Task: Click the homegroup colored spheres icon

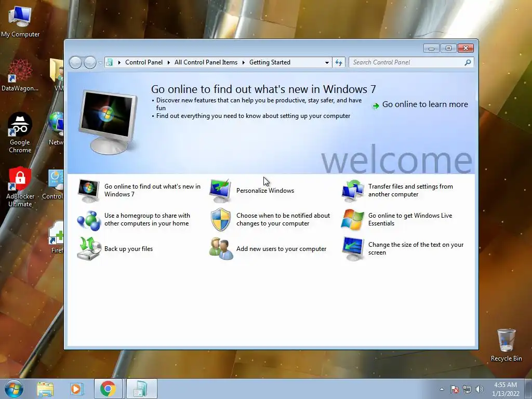Action: click(88, 220)
